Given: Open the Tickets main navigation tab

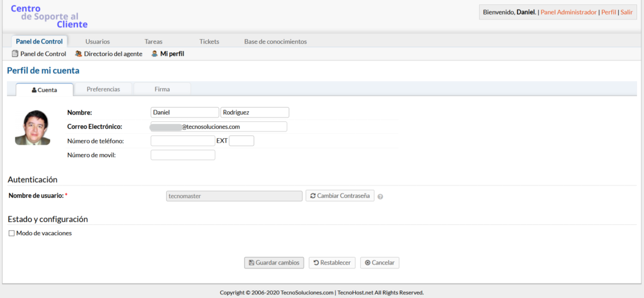Looking at the screenshot, I should [x=209, y=41].
